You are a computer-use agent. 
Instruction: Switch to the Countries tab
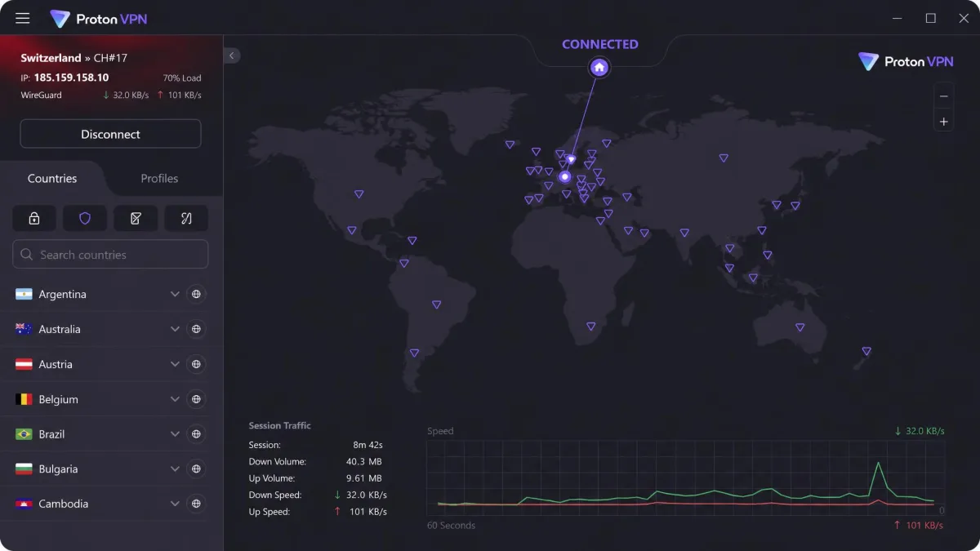52,178
